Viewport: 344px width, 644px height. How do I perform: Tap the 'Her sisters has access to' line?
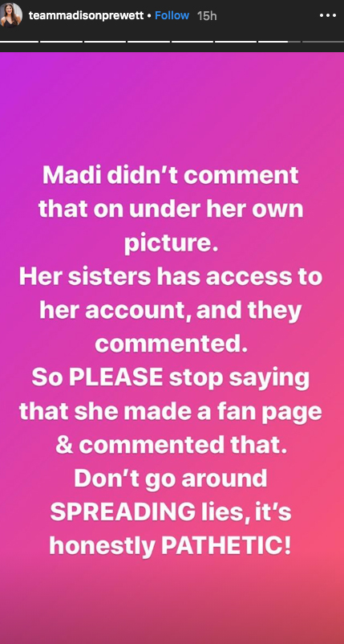pyautogui.click(x=171, y=277)
